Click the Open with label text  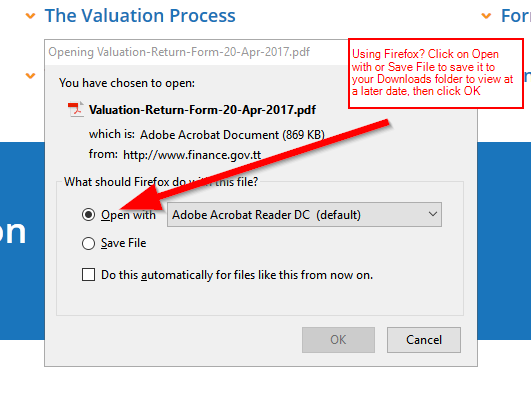tap(128, 215)
